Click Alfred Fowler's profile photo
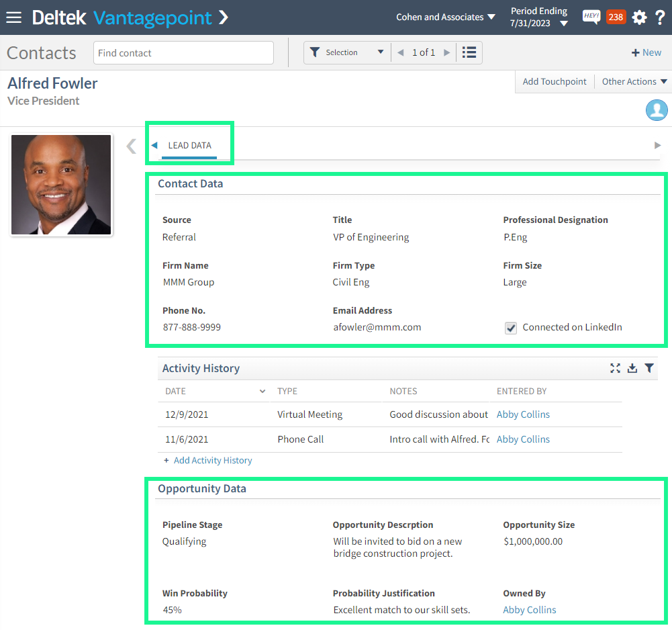This screenshot has width=672, height=630. coord(61,185)
